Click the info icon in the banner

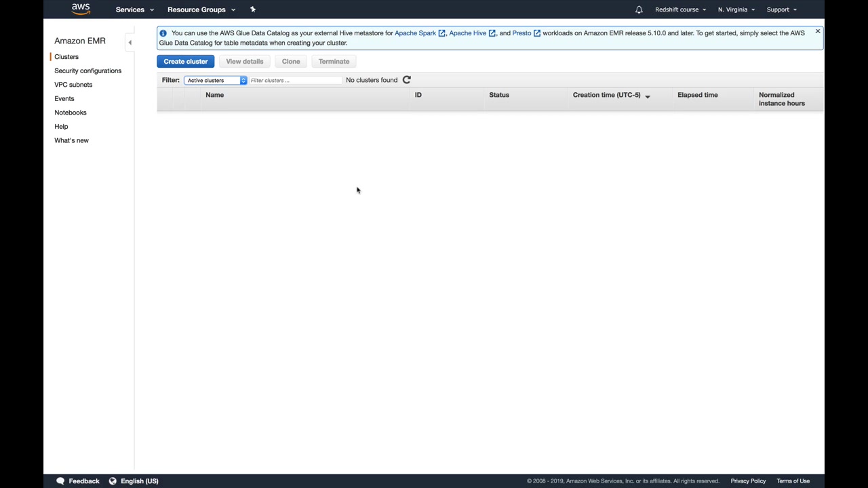[163, 33]
